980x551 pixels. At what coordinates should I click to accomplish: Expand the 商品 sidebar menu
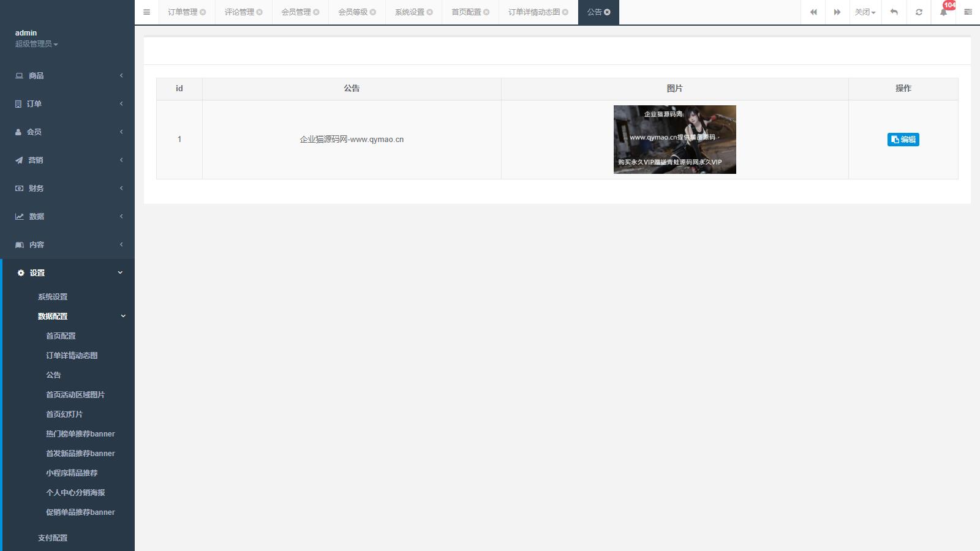coord(67,76)
